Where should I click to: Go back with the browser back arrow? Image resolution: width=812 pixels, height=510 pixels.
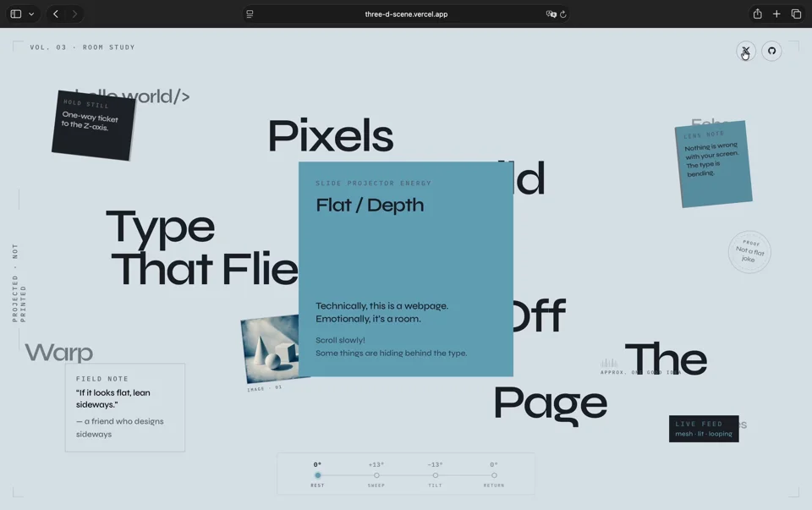coord(56,14)
